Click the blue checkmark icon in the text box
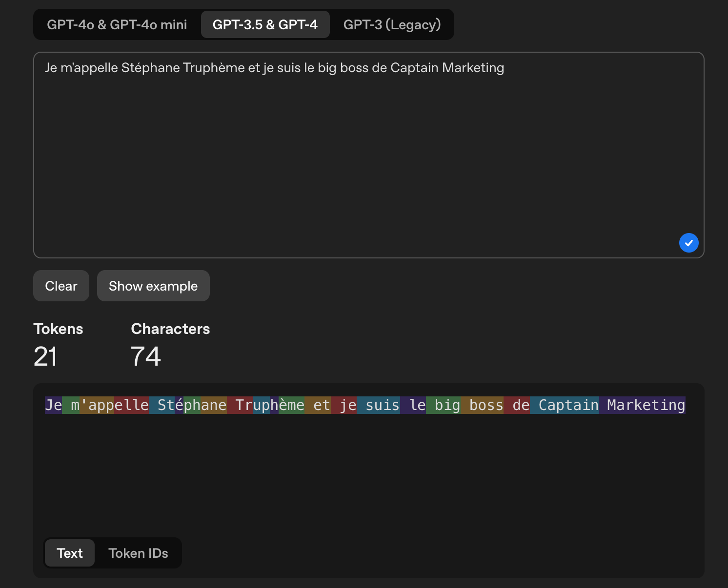The image size is (728, 588). (x=688, y=243)
